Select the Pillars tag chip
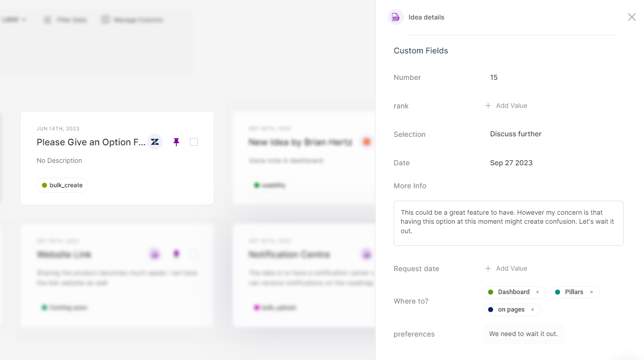The width and height of the screenshot is (644, 360). coord(574,292)
